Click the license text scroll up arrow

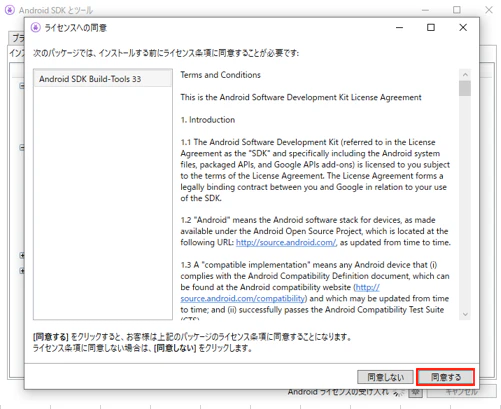tap(465, 74)
